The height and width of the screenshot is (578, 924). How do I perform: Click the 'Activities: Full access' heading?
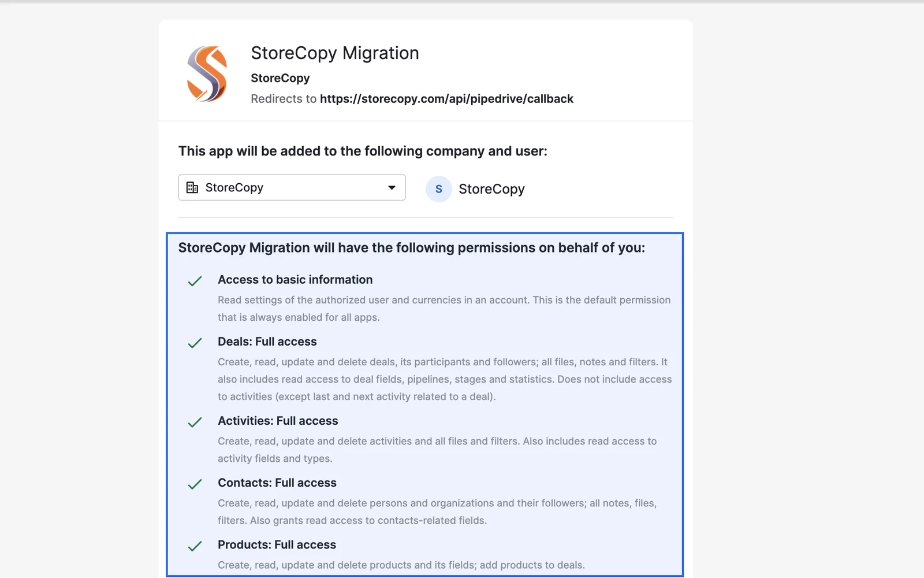[x=278, y=421]
